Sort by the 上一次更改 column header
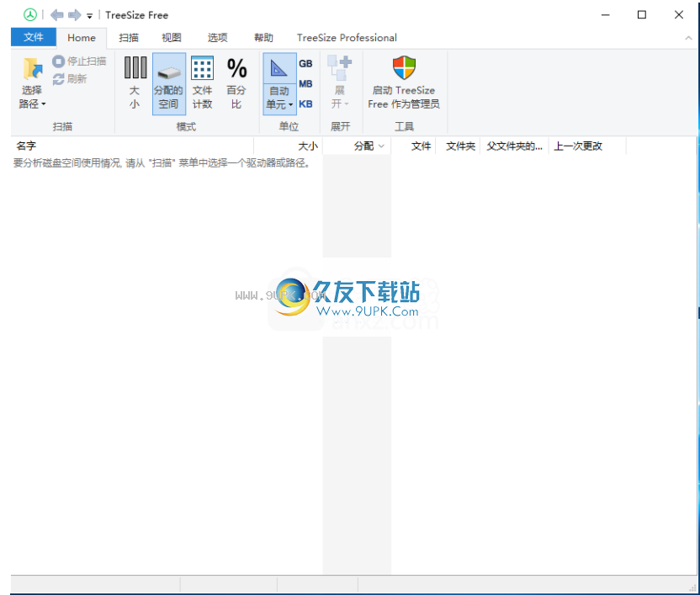 (x=588, y=146)
